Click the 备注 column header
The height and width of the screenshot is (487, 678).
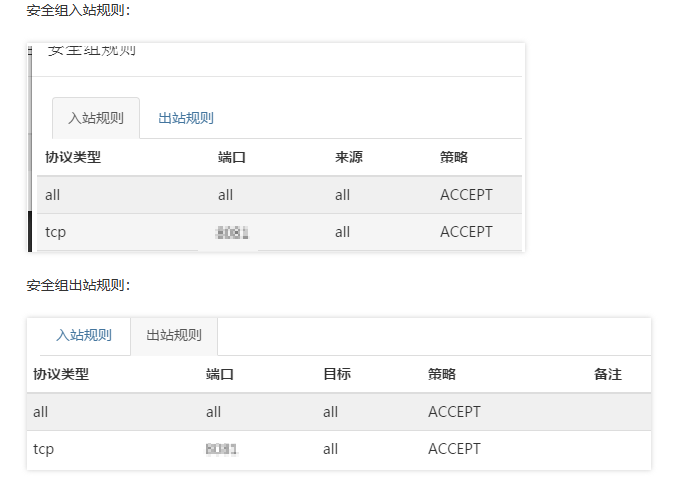coord(608,374)
